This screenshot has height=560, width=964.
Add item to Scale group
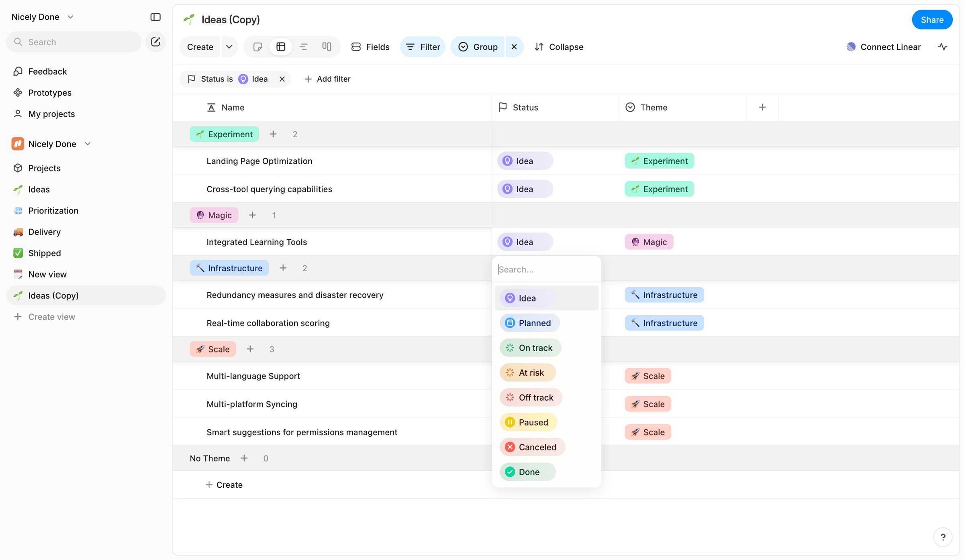click(x=250, y=349)
